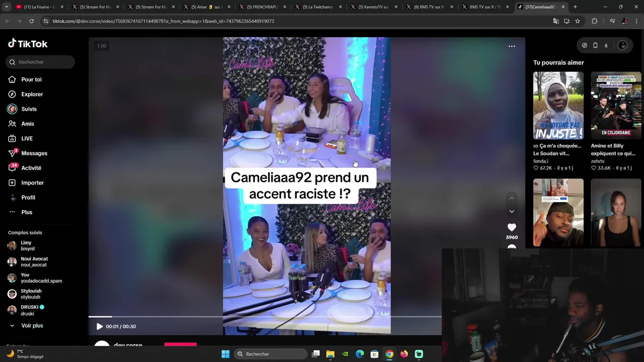Viewport: 644px width, 362px height.
Task: Open the Windows Start menu
Action: pyautogui.click(x=225, y=354)
